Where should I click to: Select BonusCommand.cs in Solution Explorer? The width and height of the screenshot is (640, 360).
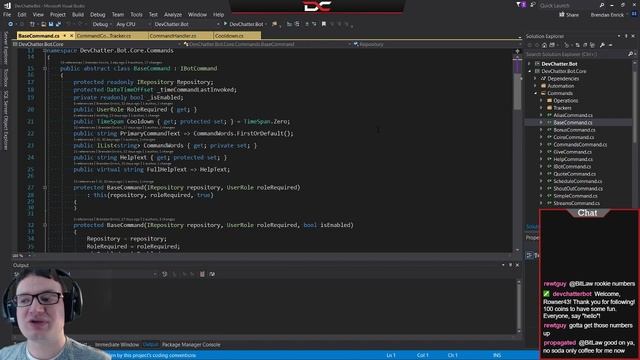click(x=574, y=130)
